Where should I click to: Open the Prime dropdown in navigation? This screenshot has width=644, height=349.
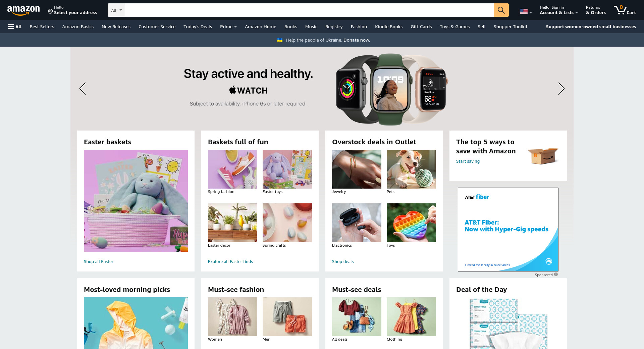pos(228,27)
